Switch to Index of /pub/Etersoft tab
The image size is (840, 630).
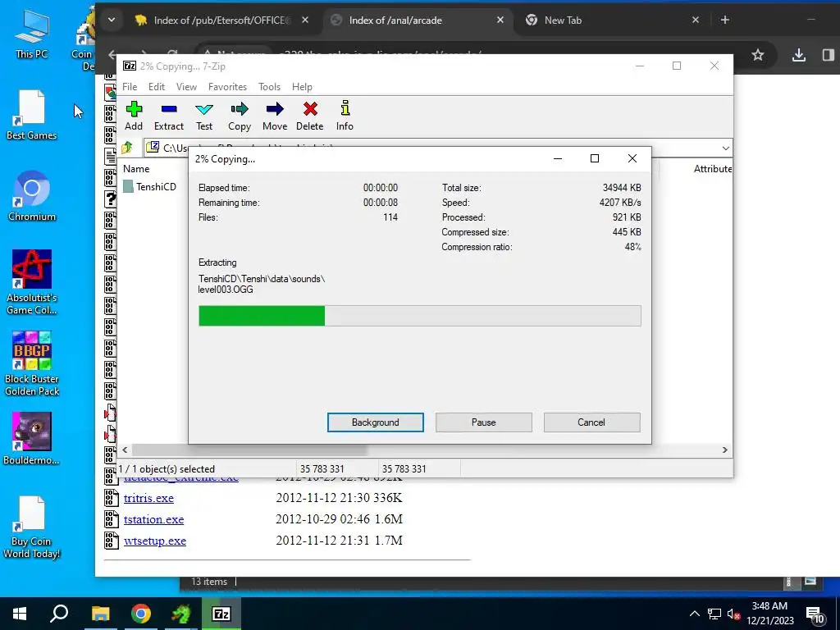[221, 21]
